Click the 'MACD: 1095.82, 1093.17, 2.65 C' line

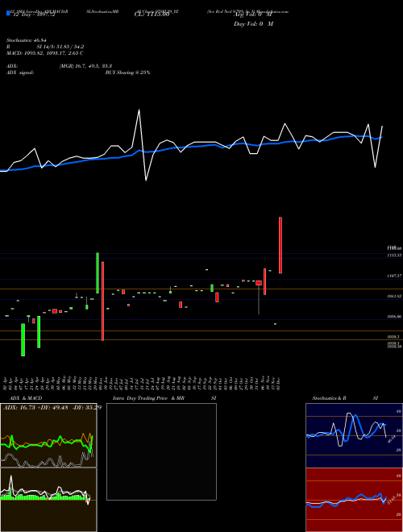(x=45, y=53)
